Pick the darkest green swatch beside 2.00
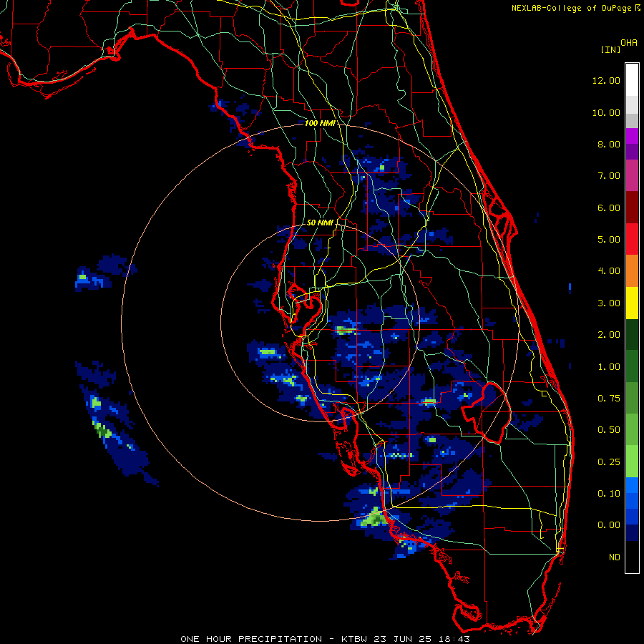The height and width of the screenshot is (644, 644). 632,334
